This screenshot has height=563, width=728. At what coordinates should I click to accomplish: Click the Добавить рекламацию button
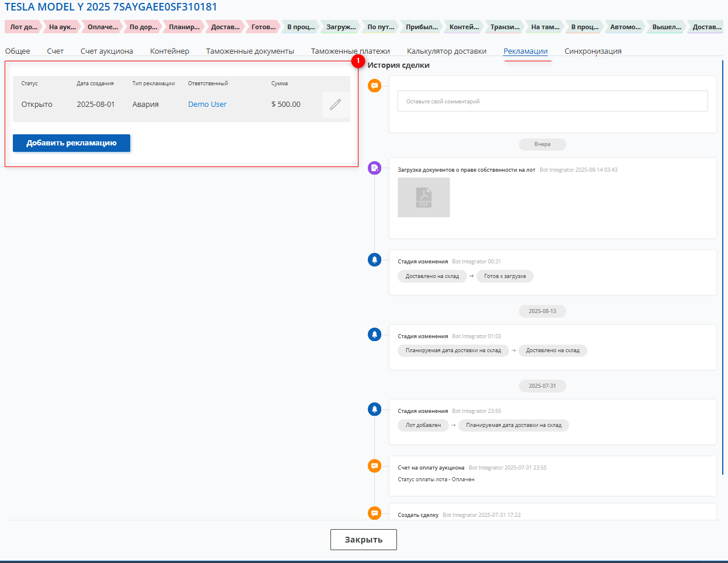pos(71,143)
